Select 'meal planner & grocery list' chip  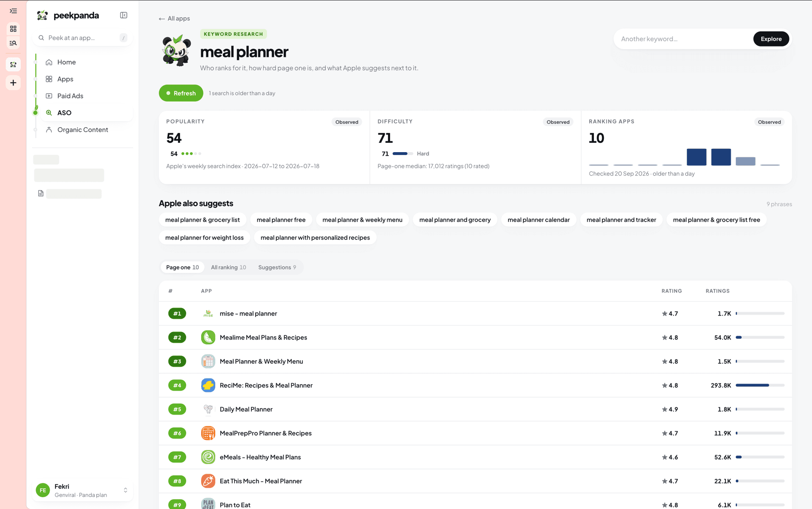(x=203, y=220)
